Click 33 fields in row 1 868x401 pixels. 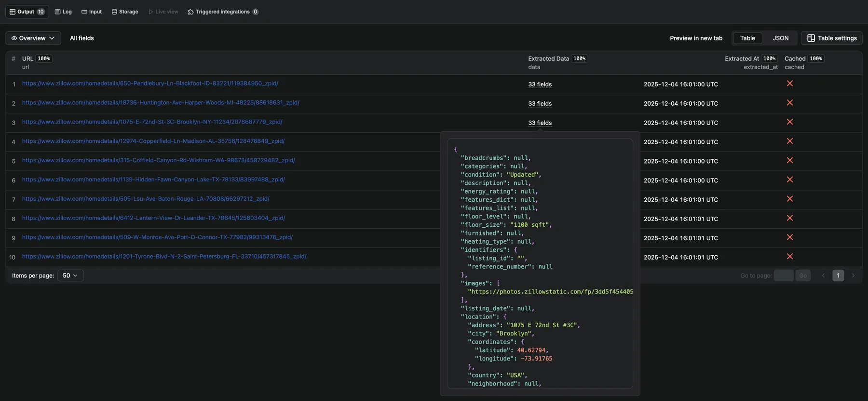(x=540, y=84)
